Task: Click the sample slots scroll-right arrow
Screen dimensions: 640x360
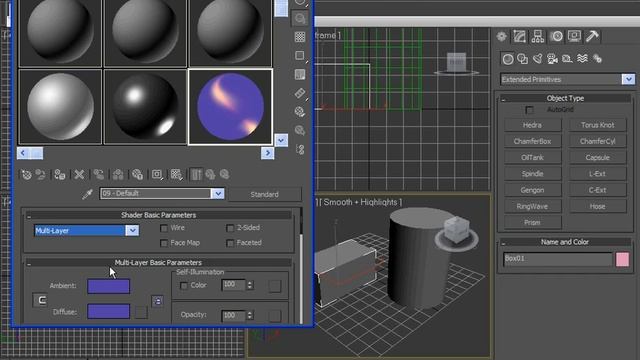Action: pos(267,153)
